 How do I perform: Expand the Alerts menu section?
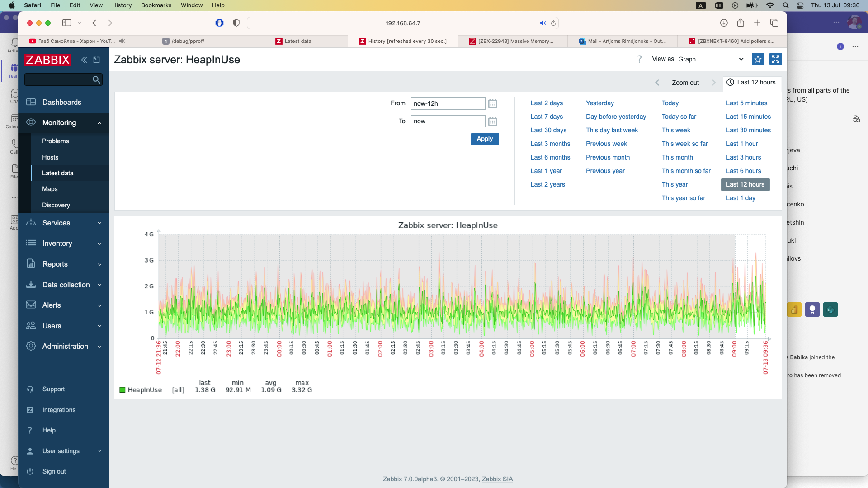pyautogui.click(x=99, y=305)
